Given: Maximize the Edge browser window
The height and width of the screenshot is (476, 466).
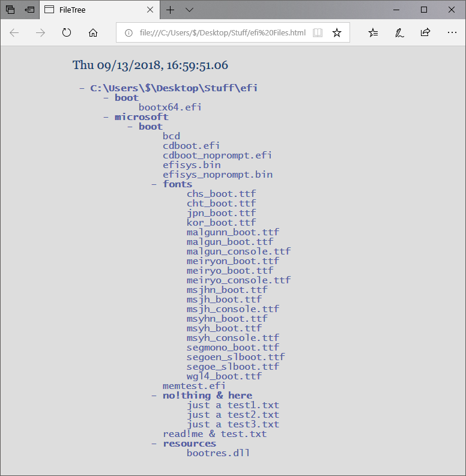Looking at the screenshot, I should 424,10.
